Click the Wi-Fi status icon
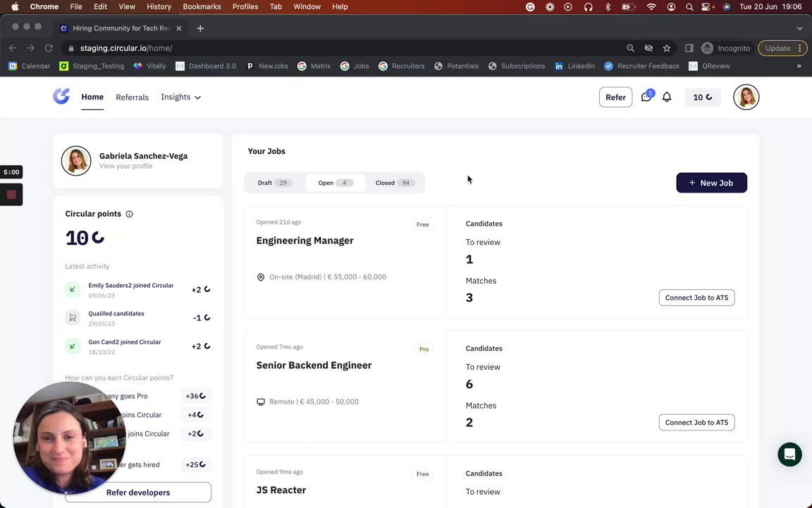This screenshot has width=812, height=508. pos(651,7)
